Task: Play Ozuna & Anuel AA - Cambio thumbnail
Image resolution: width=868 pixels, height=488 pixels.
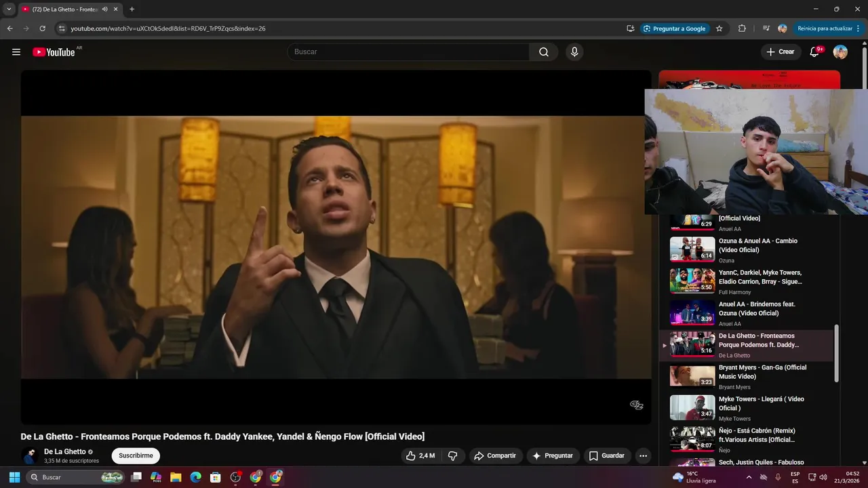Action: [x=692, y=249]
